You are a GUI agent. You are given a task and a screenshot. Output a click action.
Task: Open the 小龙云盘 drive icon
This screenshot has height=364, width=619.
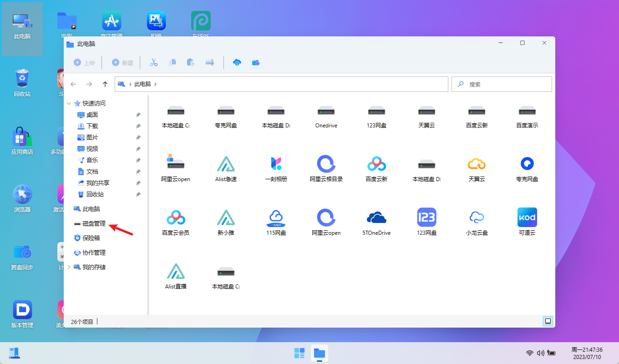pyautogui.click(x=477, y=217)
